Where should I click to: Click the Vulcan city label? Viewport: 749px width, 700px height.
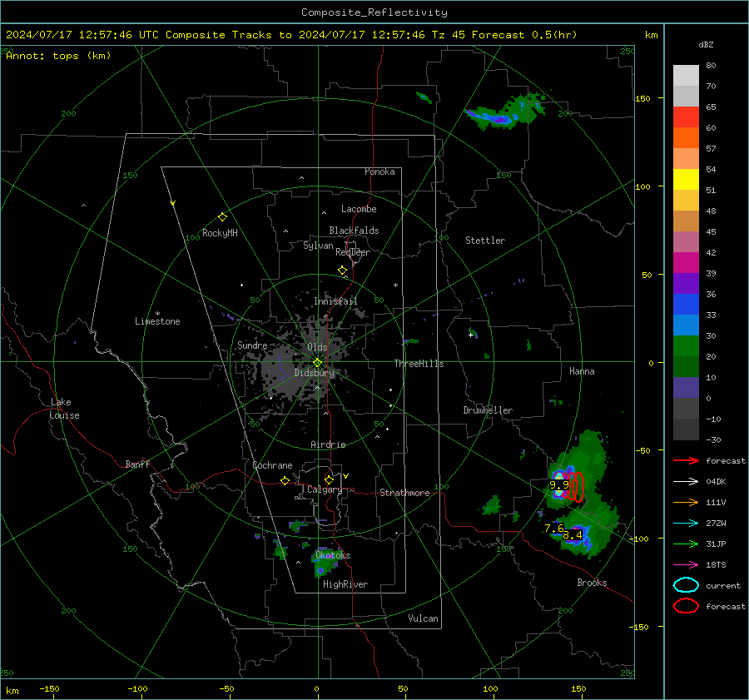pos(423,618)
